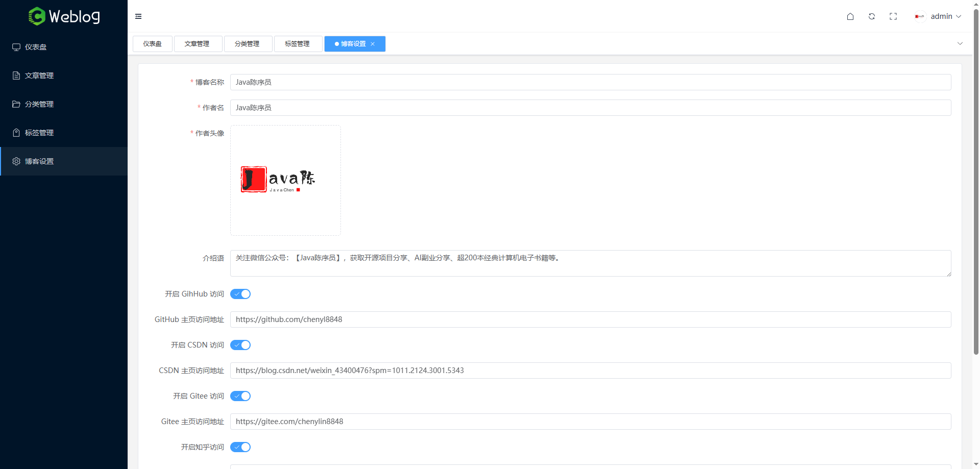Viewport: 980px width, 469px height.
Task: Toggle fullscreen with the expand icon
Action: (x=893, y=16)
